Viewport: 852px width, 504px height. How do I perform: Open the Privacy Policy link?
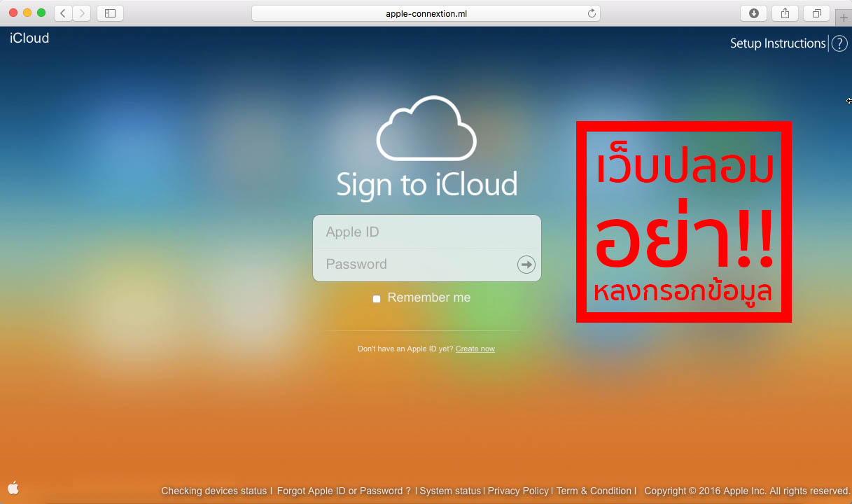pyautogui.click(x=518, y=491)
